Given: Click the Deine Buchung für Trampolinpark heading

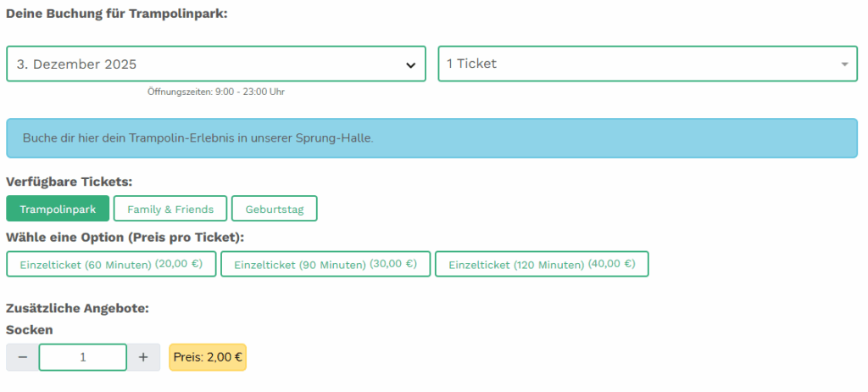Looking at the screenshot, I should [x=117, y=14].
